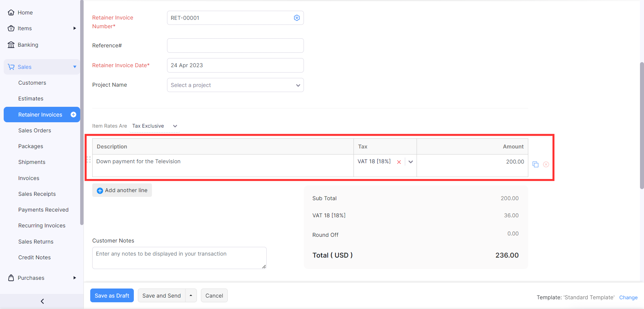This screenshot has height=309, width=644.
Task: Click the Home icon in sidebar
Action: pos(11,12)
